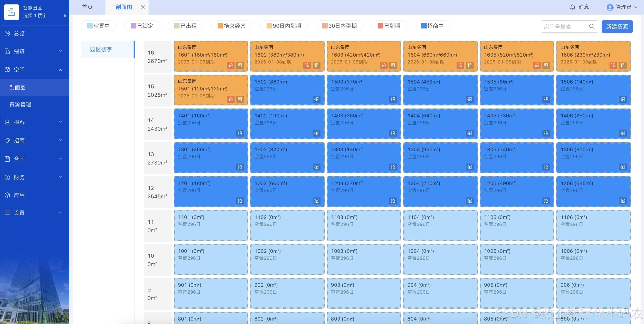Click the 总览 overview icon in sidebar
Viewport: 644px width, 324px height.
(x=8, y=33)
